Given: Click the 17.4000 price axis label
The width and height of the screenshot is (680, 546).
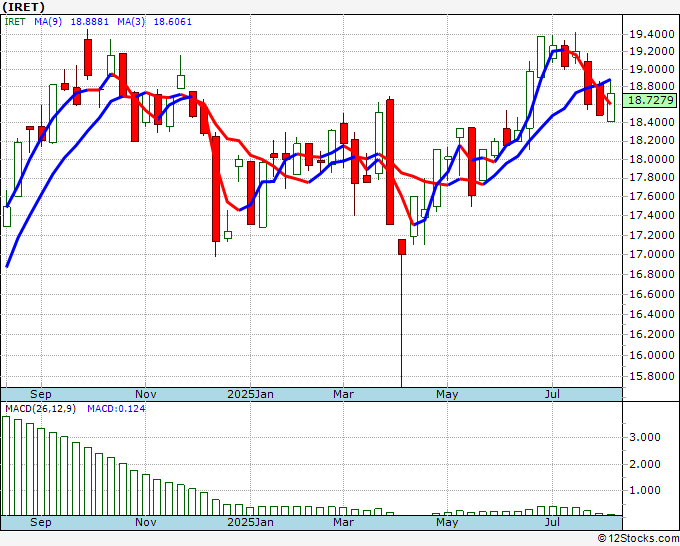Looking at the screenshot, I should click(652, 216).
